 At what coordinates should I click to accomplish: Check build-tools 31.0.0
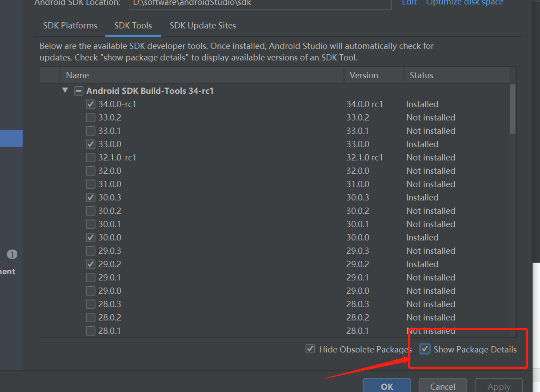pyautogui.click(x=91, y=184)
